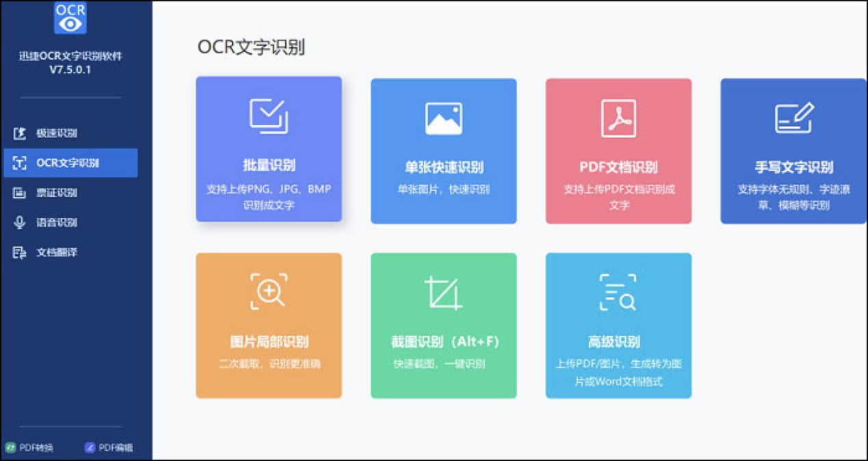868x461 pixels.
Task: Click the text 快速截图,一键识别
Action: pyautogui.click(x=439, y=364)
